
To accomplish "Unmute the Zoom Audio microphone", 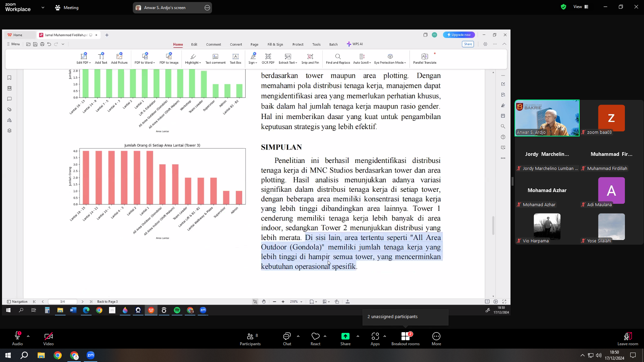I will coord(17,339).
